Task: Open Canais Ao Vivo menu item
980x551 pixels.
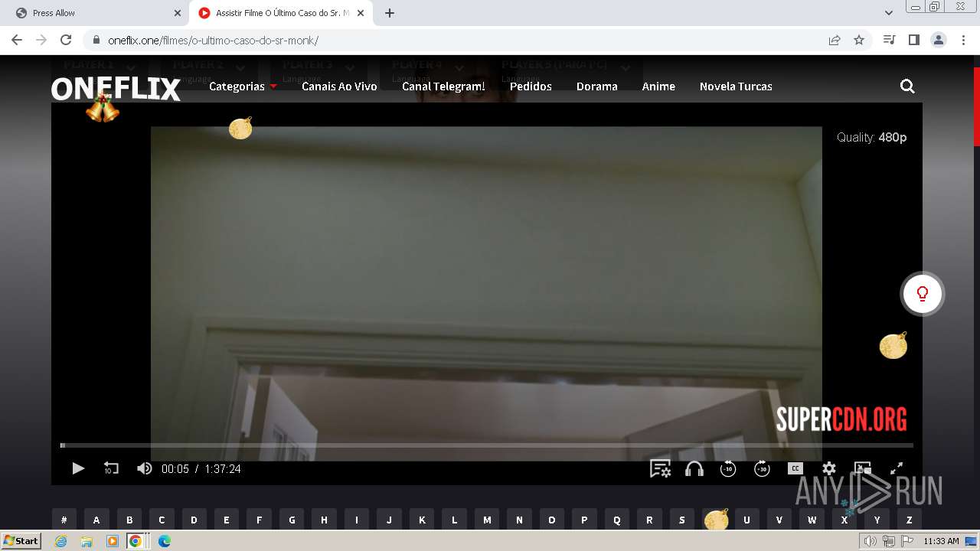Action: click(339, 86)
